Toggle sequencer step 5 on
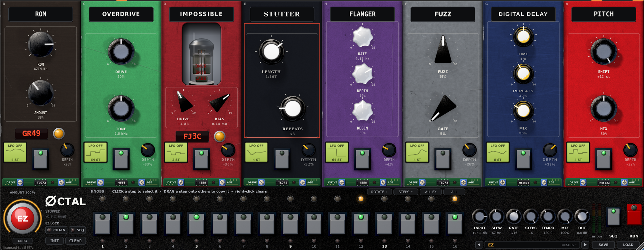The image size is (644, 250). 196,223
